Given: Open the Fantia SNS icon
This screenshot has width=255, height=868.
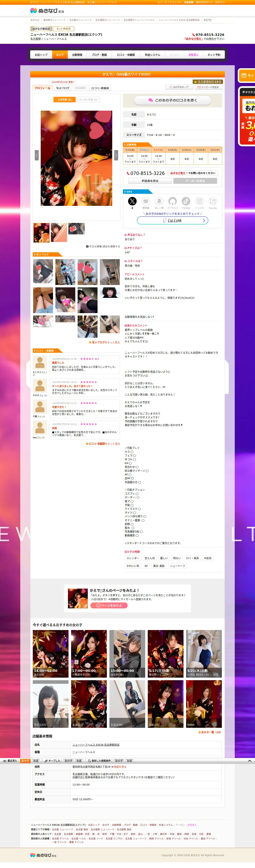Looking at the screenshot, I should [213, 201].
